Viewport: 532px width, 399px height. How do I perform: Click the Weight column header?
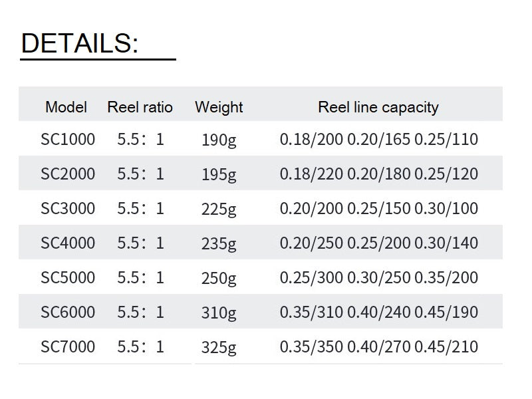click(x=219, y=108)
